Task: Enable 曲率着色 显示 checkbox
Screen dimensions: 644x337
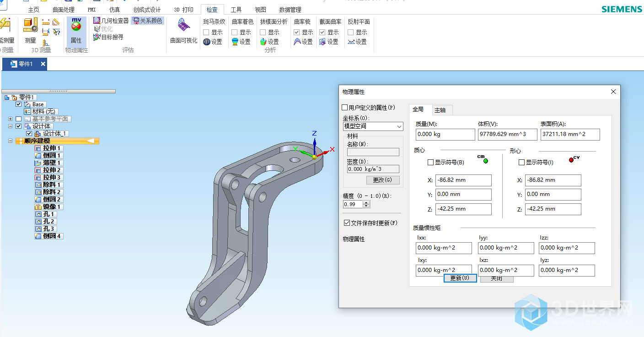Action: pyautogui.click(x=235, y=33)
